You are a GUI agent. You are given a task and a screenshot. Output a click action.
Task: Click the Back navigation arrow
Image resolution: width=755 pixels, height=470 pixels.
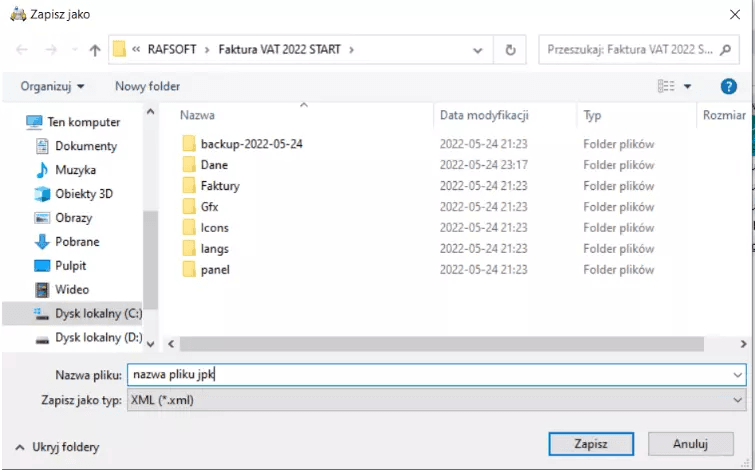[23, 49]
